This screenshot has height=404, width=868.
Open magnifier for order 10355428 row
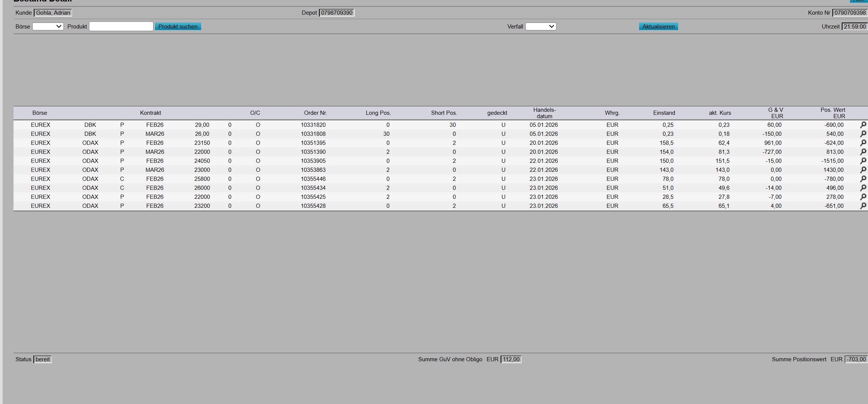tap(863, 206)
